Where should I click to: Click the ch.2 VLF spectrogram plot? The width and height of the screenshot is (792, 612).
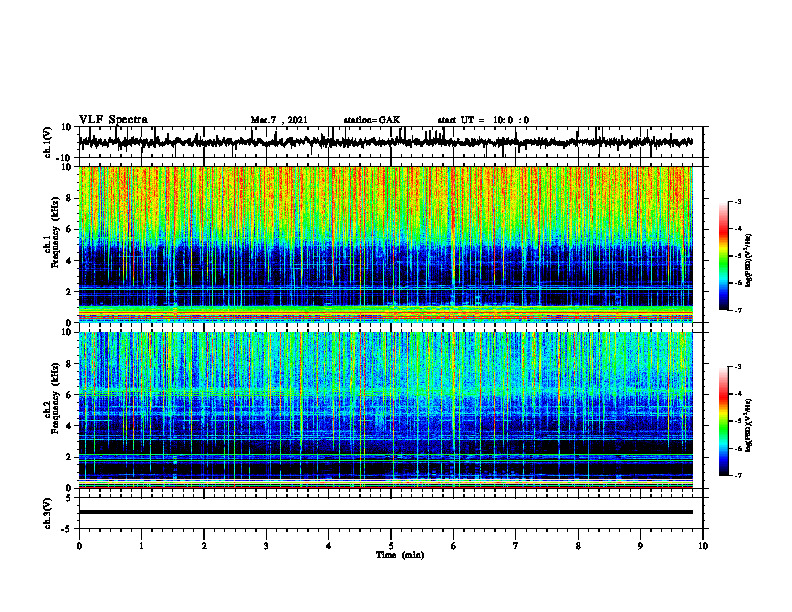click(386, 410)
